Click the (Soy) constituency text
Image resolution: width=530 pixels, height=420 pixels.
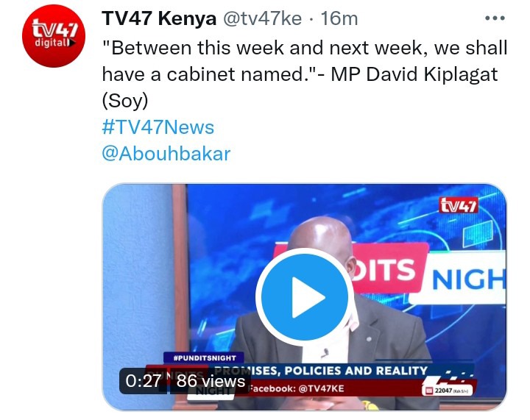(125, 101)
